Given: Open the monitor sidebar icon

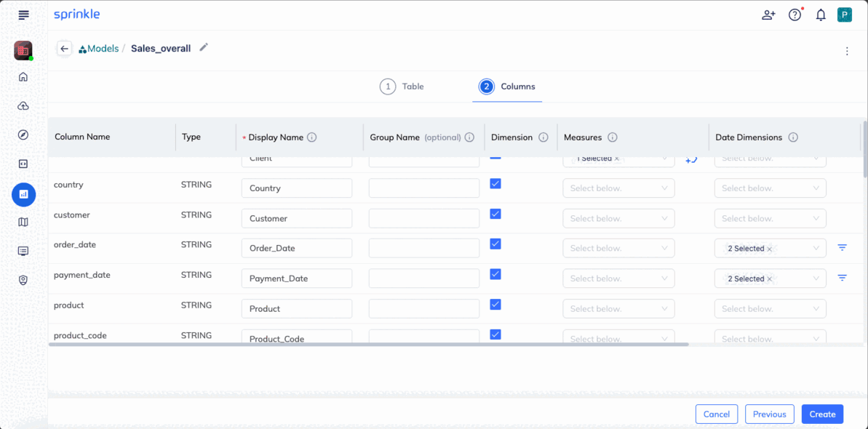Looking at the screenshot, I should pyautogui.click(x=23, y=251).
